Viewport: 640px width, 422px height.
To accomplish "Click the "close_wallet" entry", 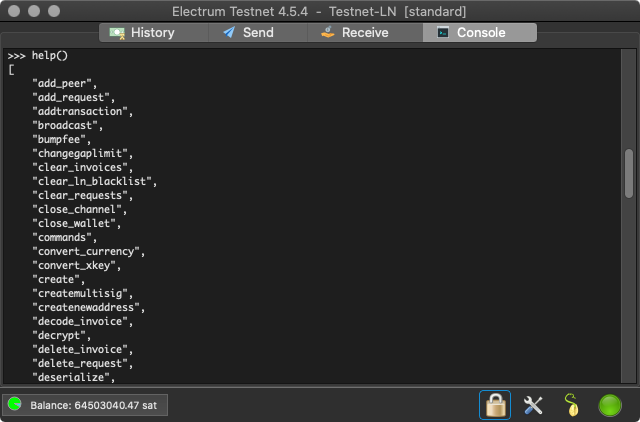I will (77, 224).
